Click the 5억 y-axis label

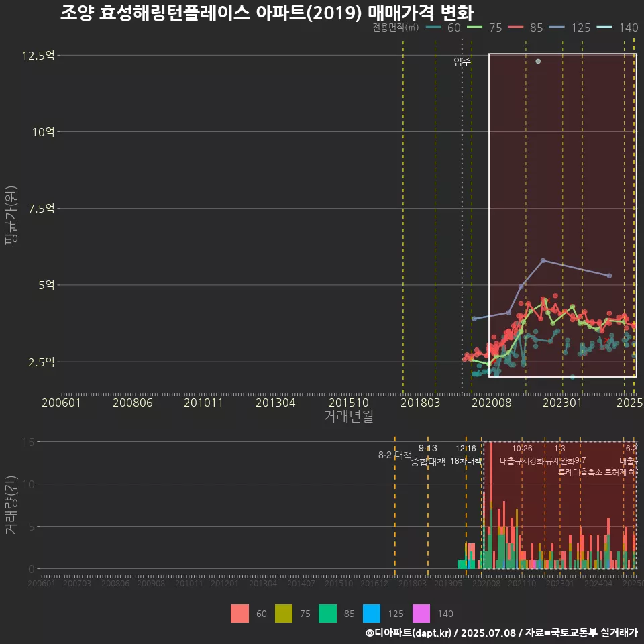pyautogui.click(x=46, y=285)
